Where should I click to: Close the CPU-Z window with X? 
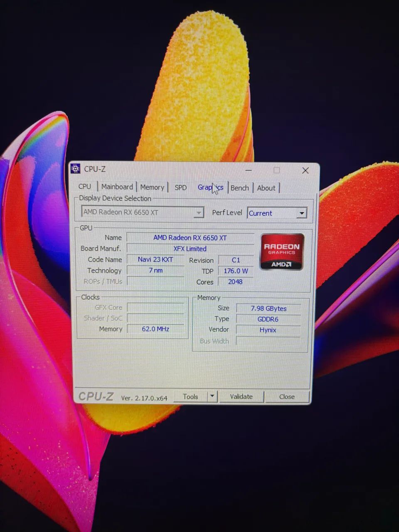point(305,170)
